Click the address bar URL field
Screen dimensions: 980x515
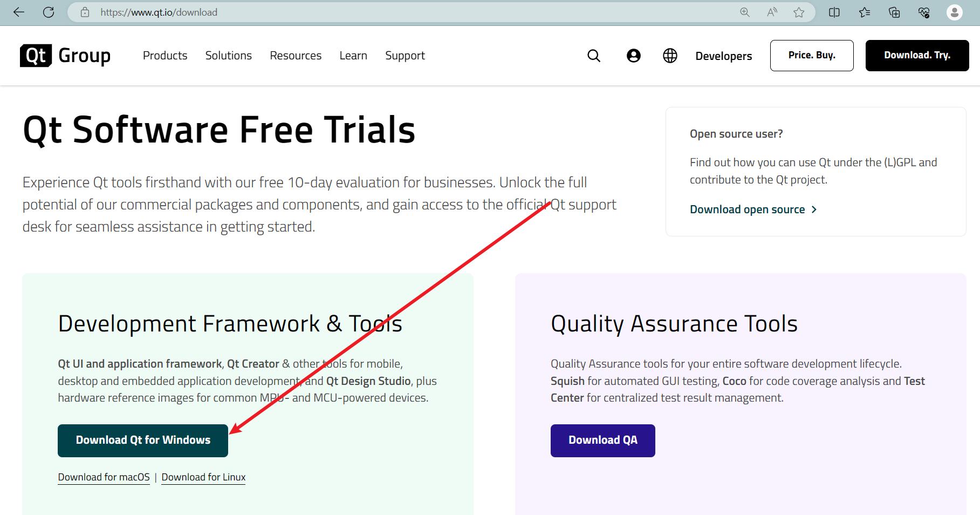coord(378,12)
